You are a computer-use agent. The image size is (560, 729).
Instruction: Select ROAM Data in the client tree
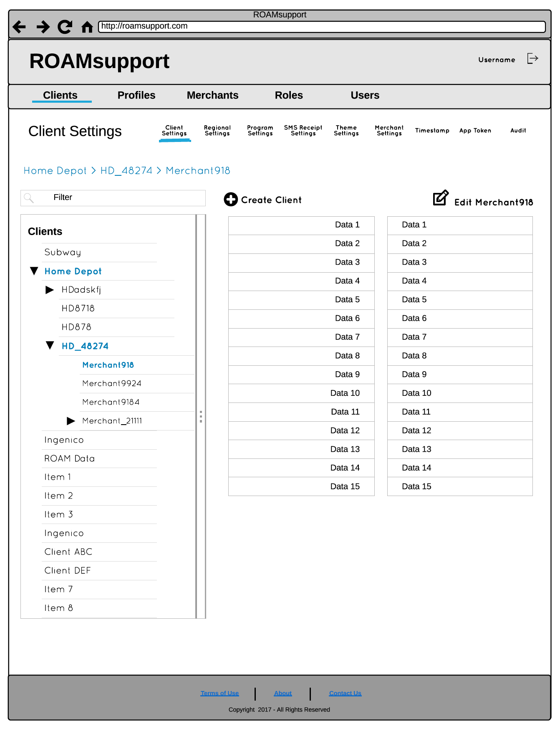69,458
